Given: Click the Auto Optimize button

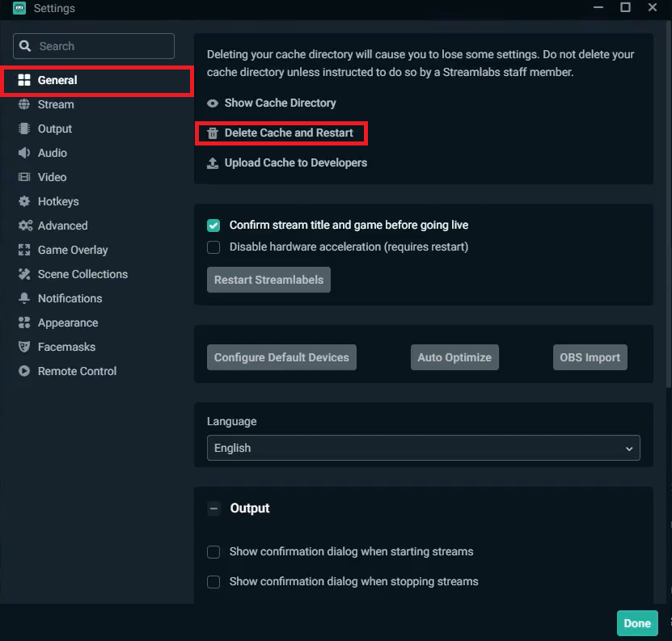Looking at the screenshot, I should 454,357.
